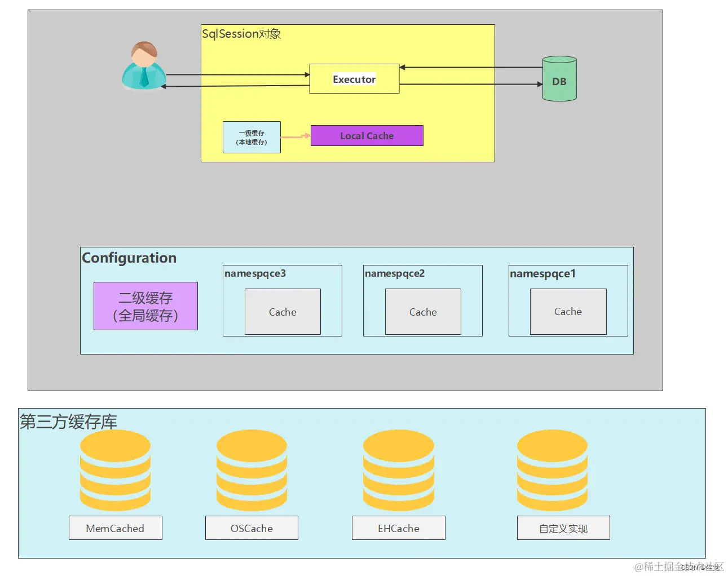Click the 一级缓存 (本地缓存) box
This screenshot has width=728, height=576.
[x=252, y=138]
